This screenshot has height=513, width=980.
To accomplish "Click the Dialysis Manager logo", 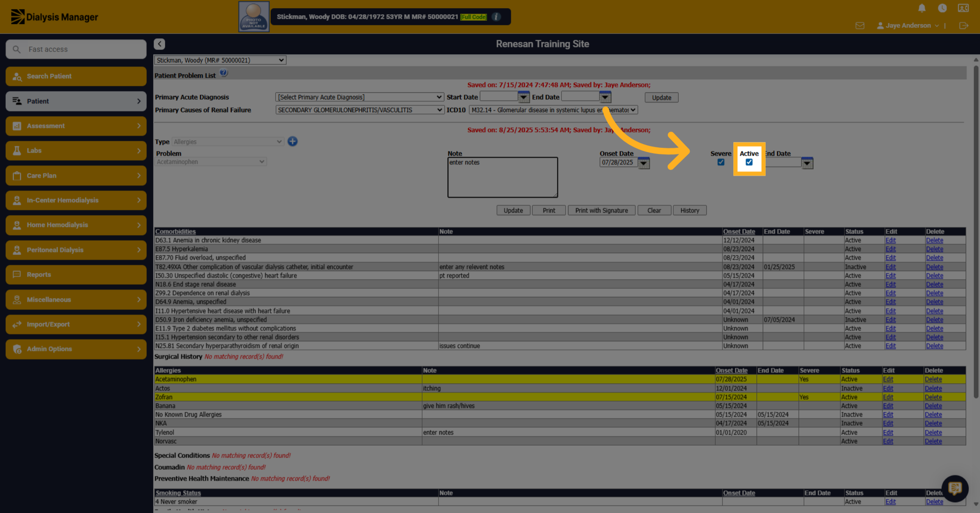I will coord(54,17).
